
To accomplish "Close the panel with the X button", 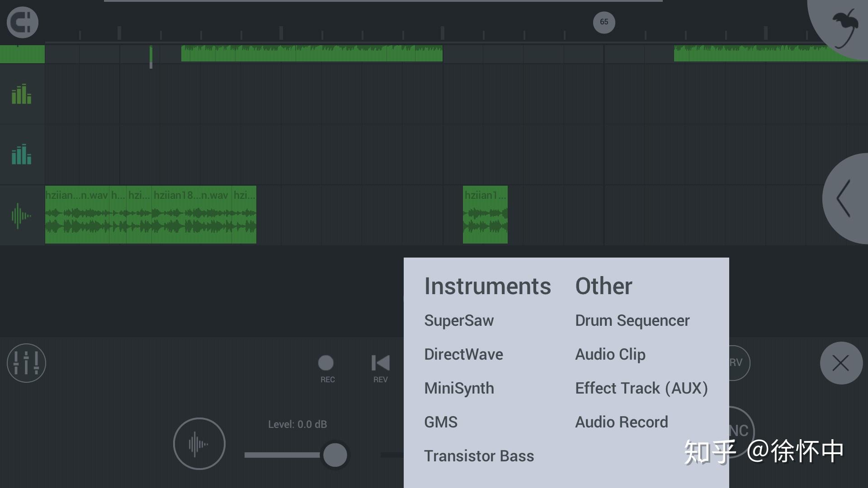I will click(x=841, y=363).
